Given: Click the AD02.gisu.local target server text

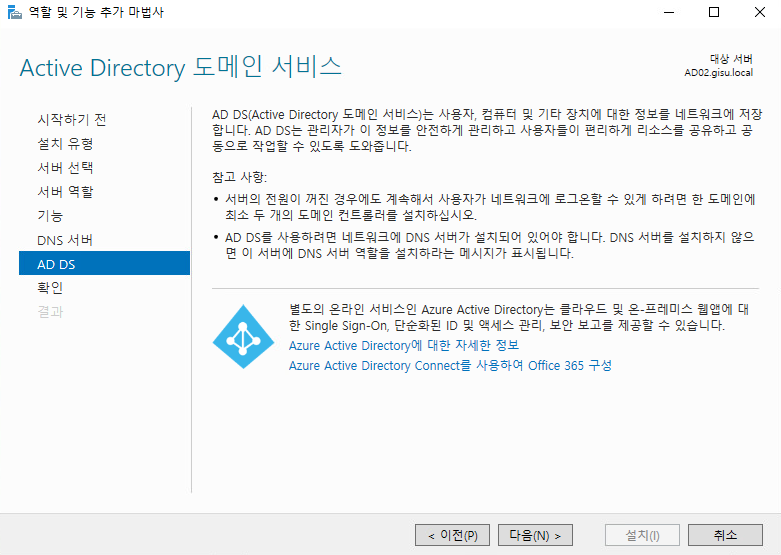Looking at the screenshot, I should pos(718,73).
